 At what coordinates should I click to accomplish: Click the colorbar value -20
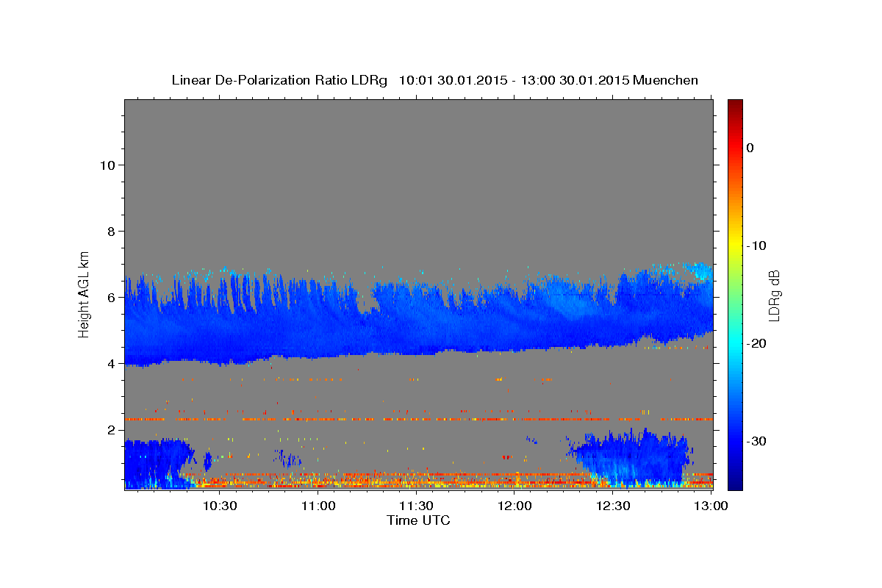click(756, 343)
